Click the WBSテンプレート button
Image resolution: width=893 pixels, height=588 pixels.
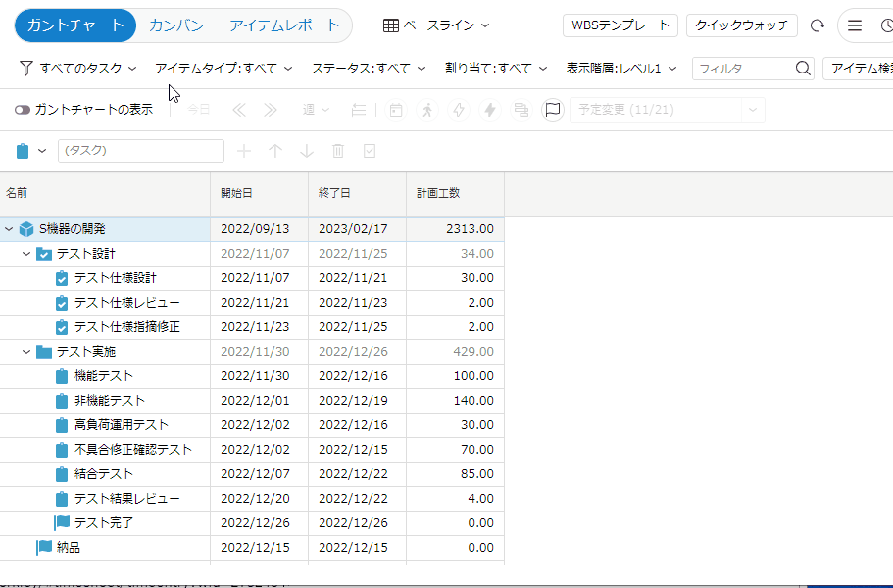pos(620,25)
